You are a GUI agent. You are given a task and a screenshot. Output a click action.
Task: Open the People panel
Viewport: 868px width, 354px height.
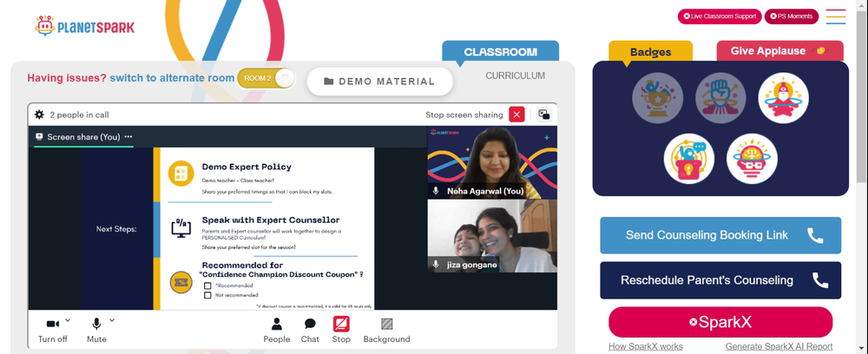[x=276, y=331]
